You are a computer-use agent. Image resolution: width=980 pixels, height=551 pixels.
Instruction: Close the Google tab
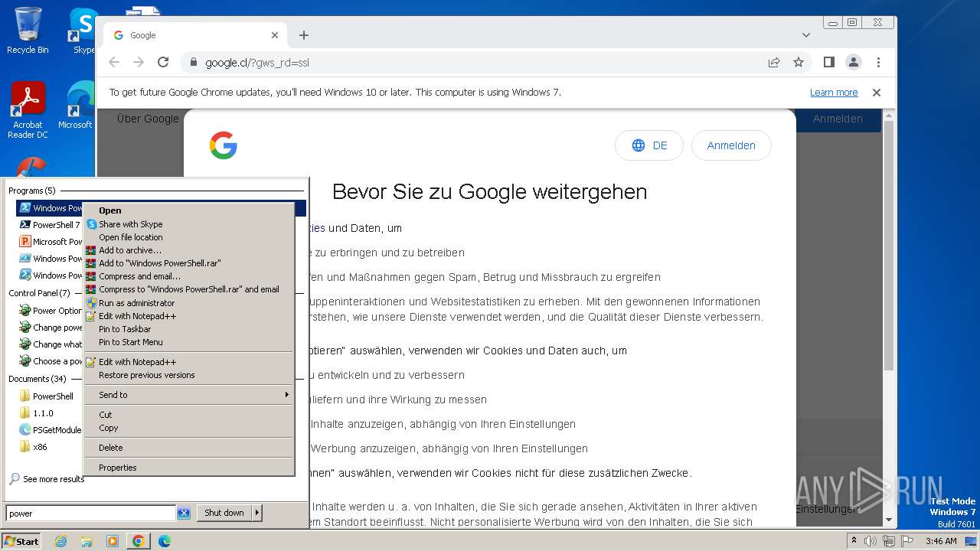coord(275,35)
